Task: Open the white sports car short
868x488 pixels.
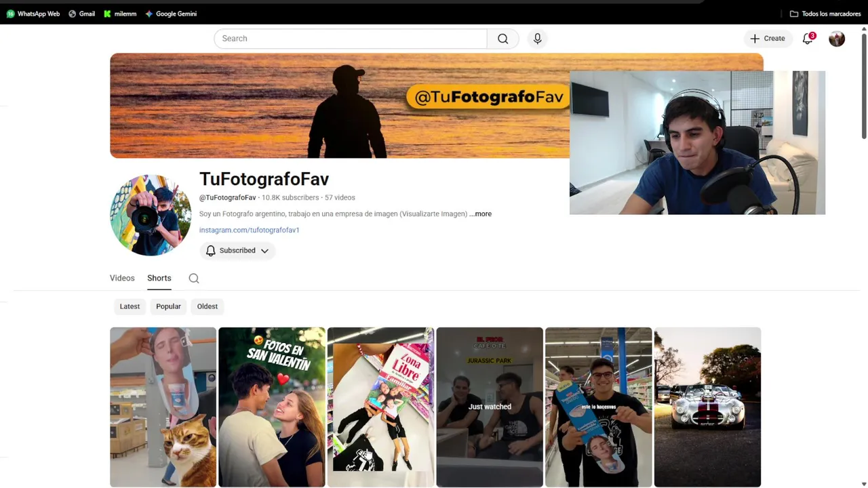Action: pyautogui.click(x=707, y=407)
